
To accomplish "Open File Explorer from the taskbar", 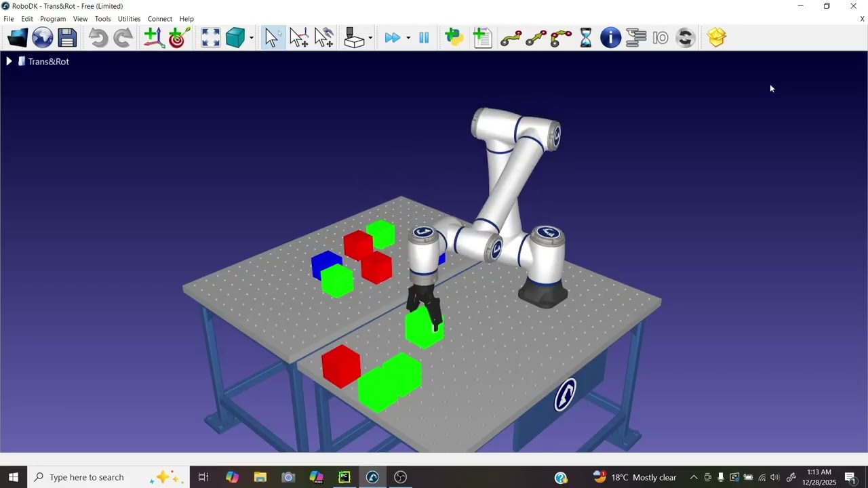I will (x=260, y=477).
